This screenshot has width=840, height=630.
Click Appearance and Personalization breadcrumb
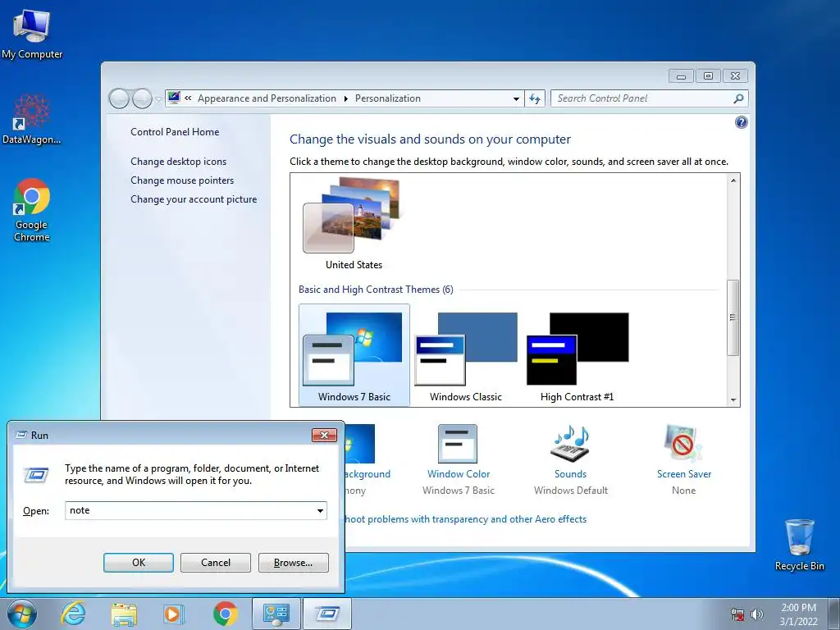click(267, 98)
